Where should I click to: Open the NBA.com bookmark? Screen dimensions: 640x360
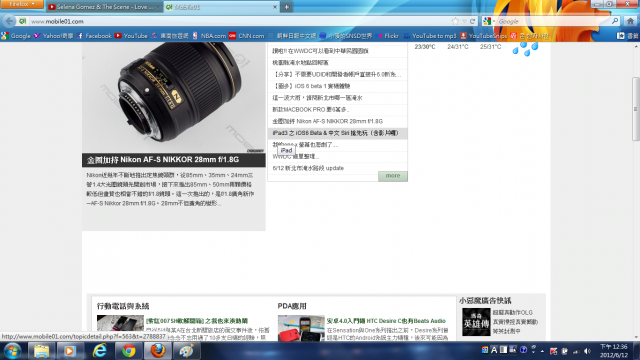point(209,36)
